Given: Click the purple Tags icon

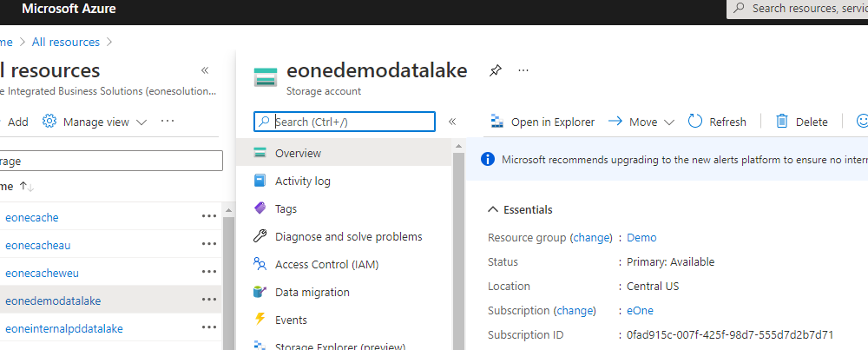Looking at the screenshot, I should click(260, 208).
